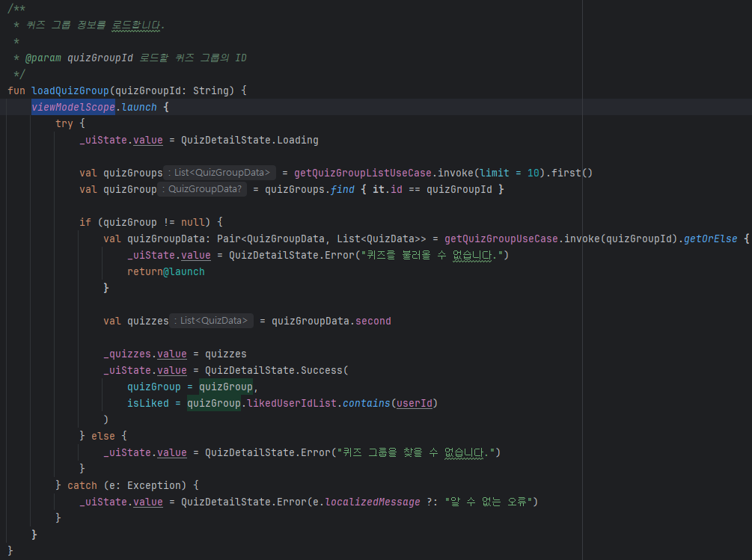This screenshot has width=752, height=560.
Task: Click the launch call after viewModelScope
Action: (139, 107)
